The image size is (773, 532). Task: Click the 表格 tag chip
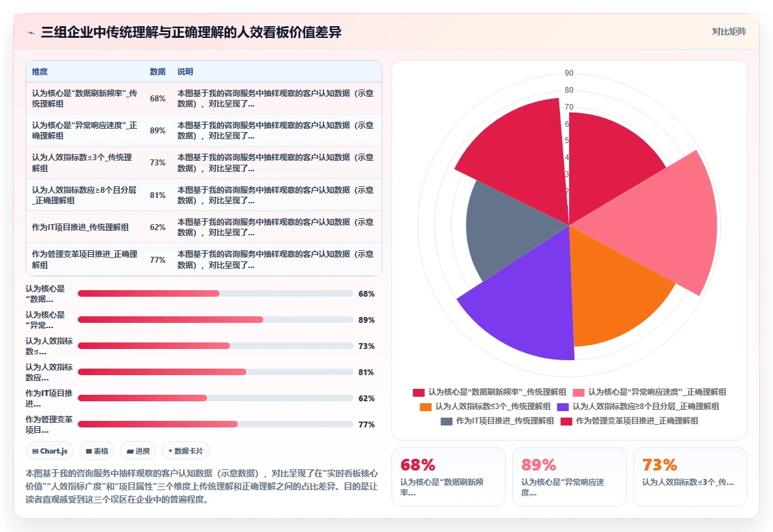click(97, 451)
